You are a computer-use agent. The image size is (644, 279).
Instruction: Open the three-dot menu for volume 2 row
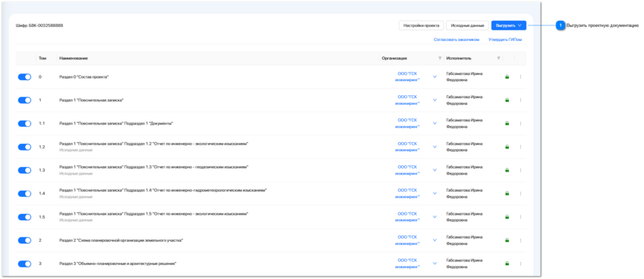click(x=520, y=240)
